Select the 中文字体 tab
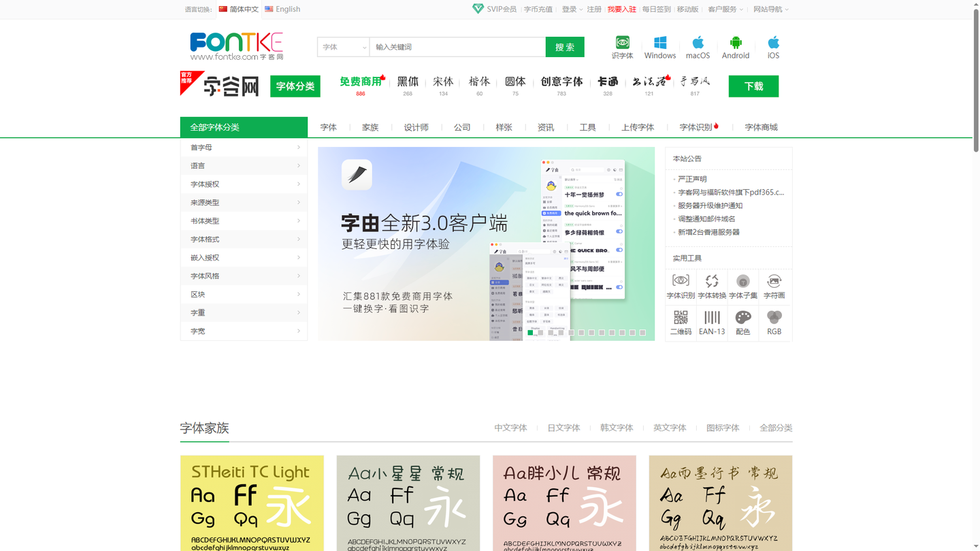 [x=510, y=428]
